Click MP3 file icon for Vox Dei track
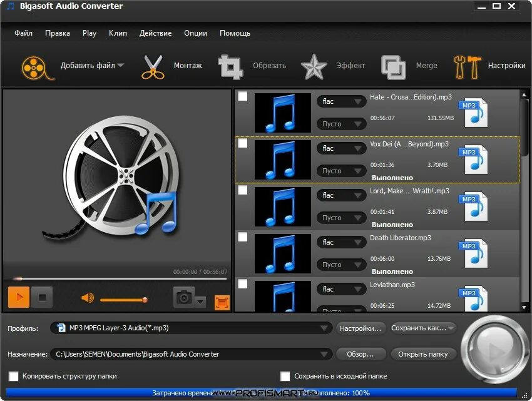Image resolution: width=532 pixels, height=401 pixels. click(x=473, y=160)
